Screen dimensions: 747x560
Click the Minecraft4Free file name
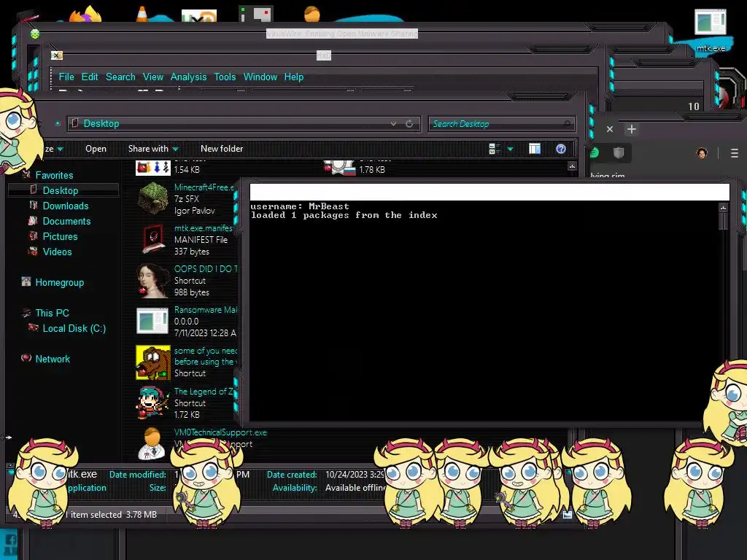tap(204, 187)
